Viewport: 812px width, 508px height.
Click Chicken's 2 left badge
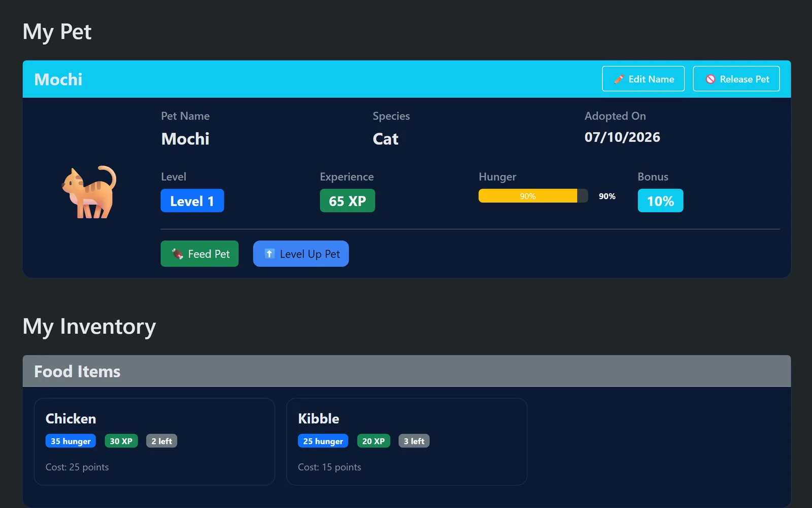(161, 441)
